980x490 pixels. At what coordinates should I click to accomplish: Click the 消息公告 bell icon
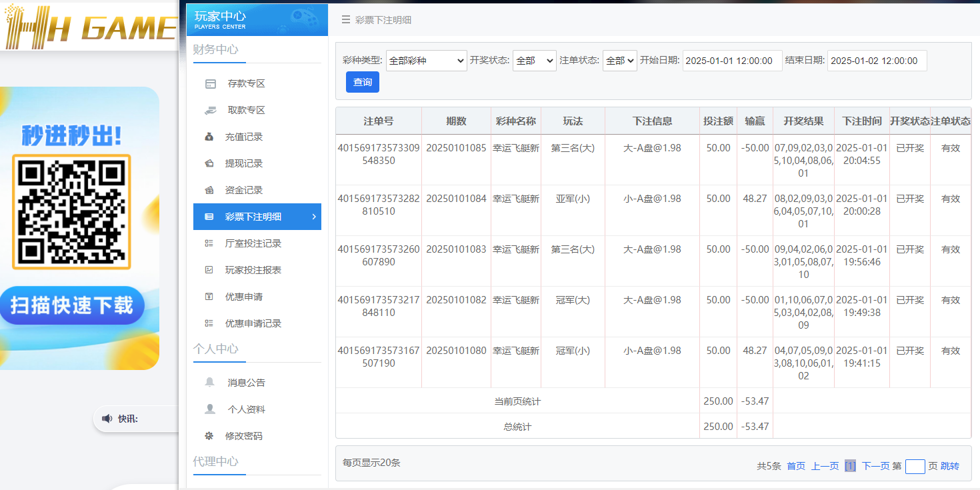coord(211,382)
